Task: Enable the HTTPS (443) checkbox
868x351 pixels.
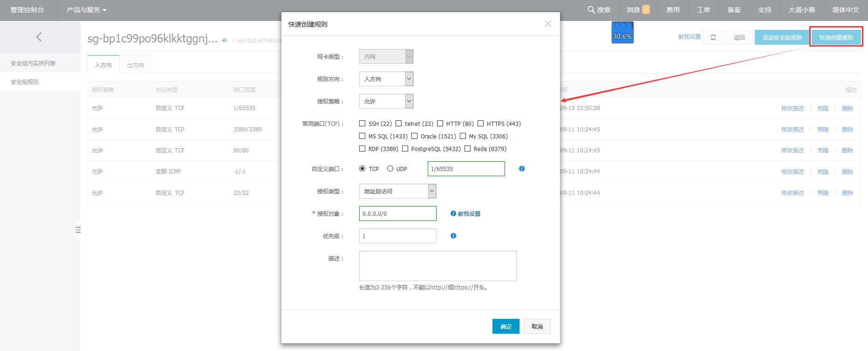Action: [x=480, y=124]
